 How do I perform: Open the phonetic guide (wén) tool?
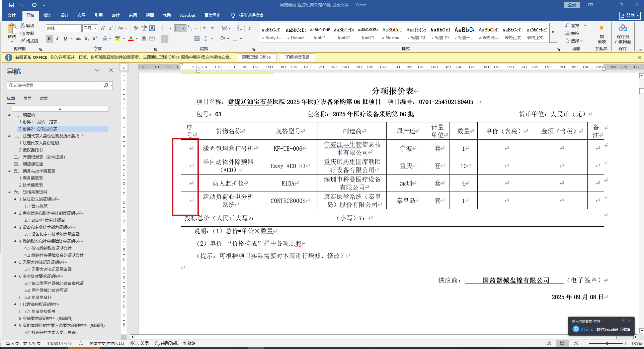144,28
